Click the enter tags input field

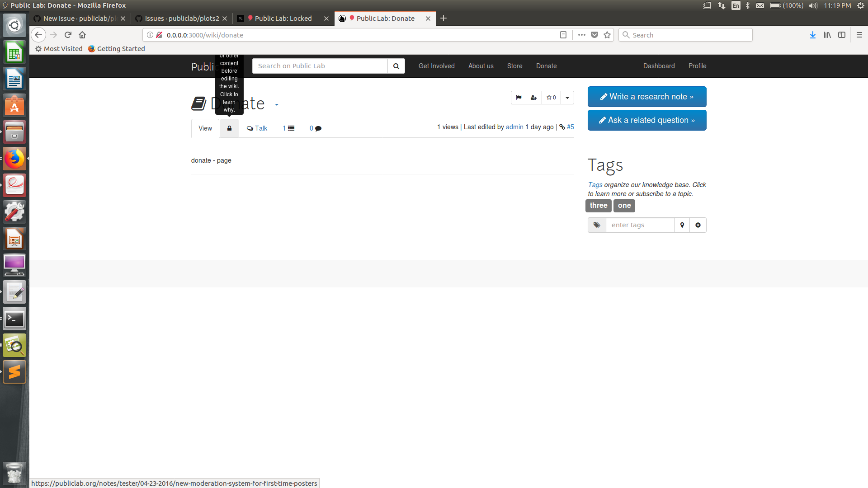click(640, 225)
